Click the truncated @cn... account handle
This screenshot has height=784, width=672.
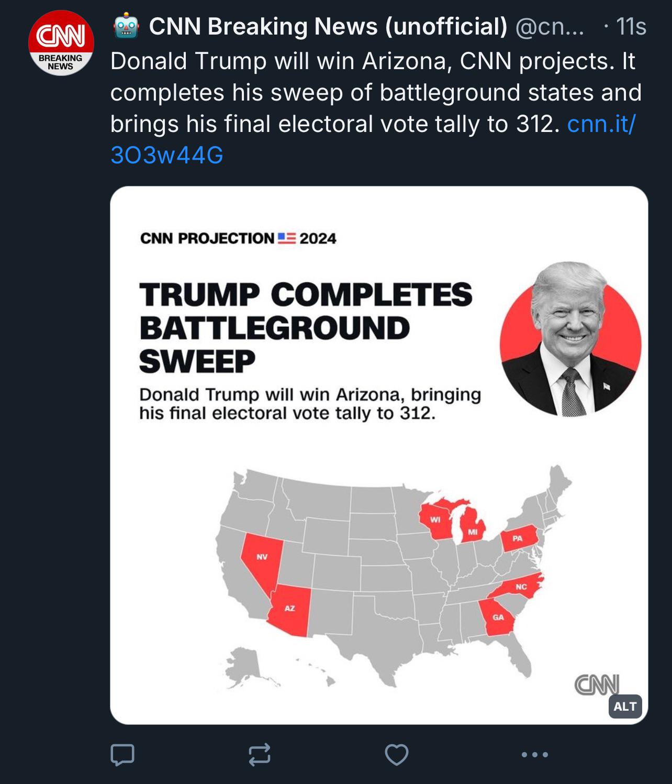tap(550, 27)
